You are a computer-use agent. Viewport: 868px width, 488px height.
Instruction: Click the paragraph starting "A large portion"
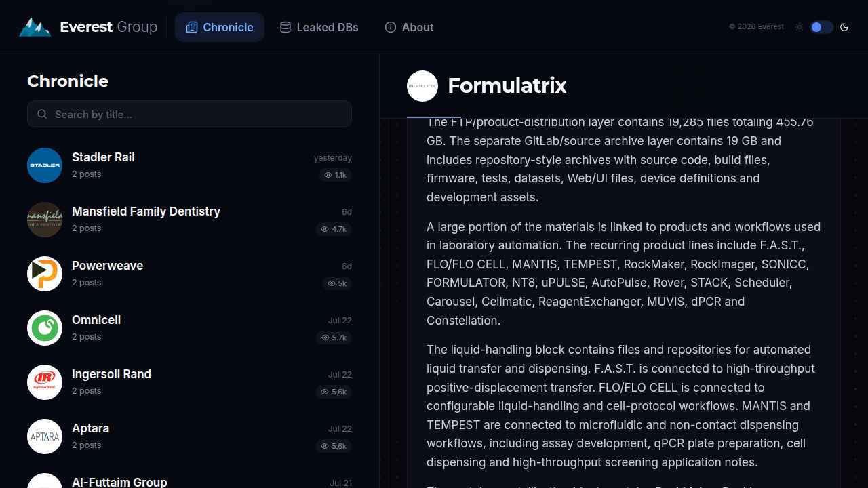point(624,274)
